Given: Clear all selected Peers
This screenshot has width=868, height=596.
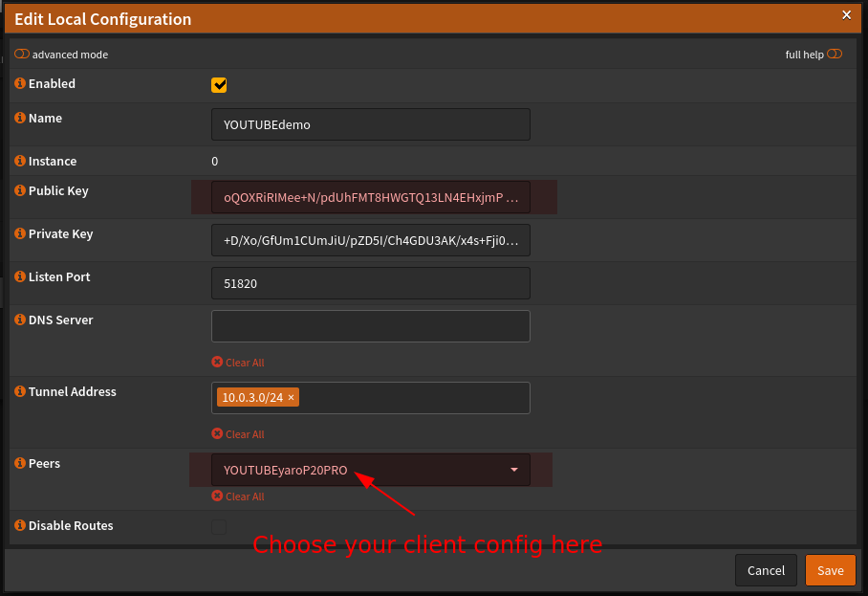Looking at the screenshot, I should click(238, 497).
